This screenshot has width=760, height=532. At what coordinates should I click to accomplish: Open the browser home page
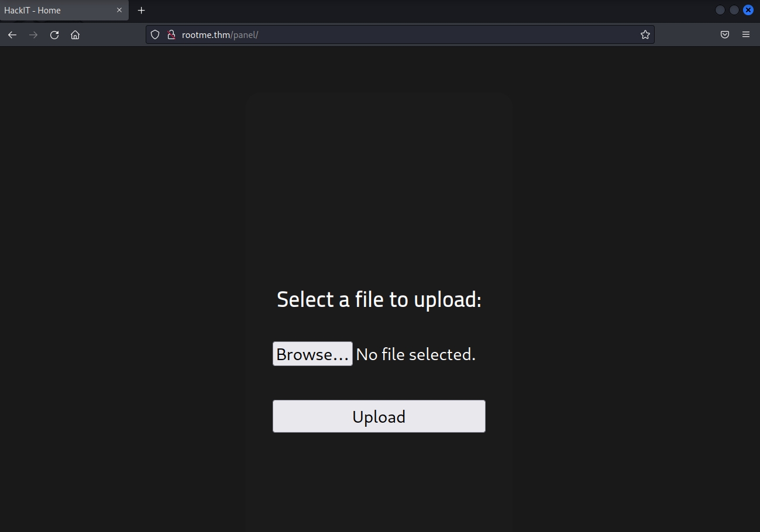click(x=75, y=35)
